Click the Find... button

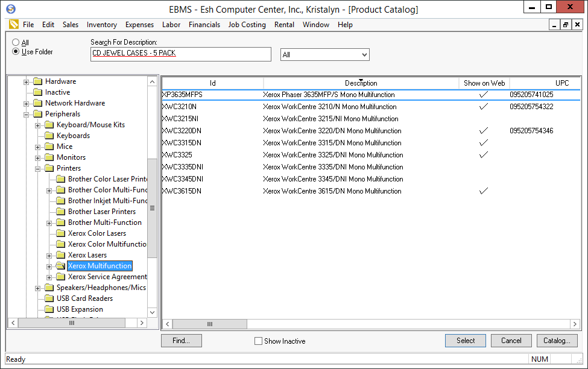point(181,341)
